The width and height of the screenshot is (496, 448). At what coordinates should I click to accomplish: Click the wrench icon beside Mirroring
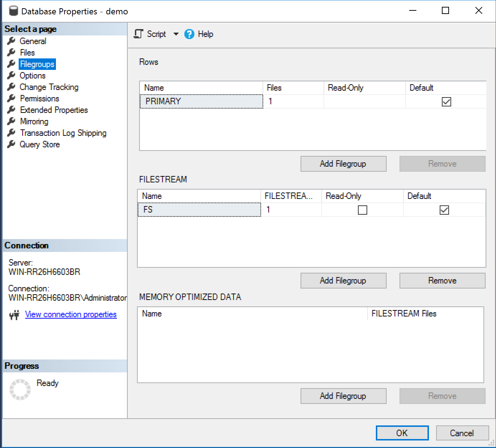click(x=11, y=121)
